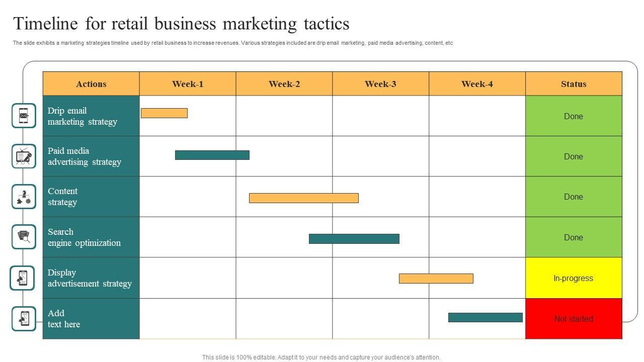The image size is (644, 362).
Task: Select the orange Content strategy timeline bar
Action: click(x=303, y=198)
